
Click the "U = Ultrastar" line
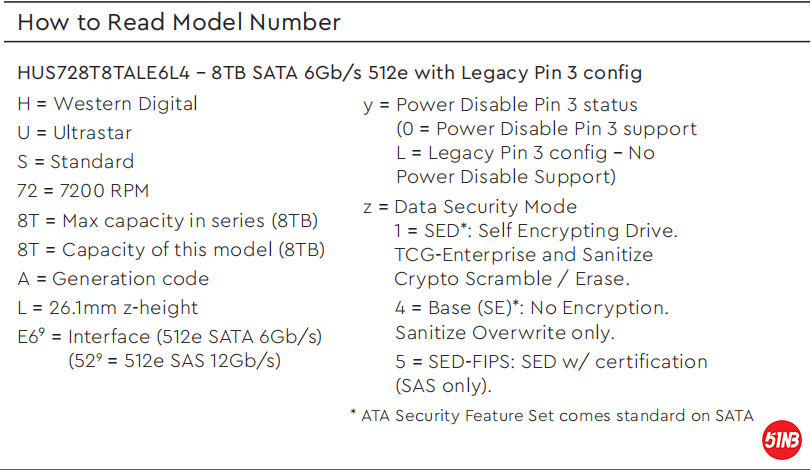[x=75, y=133]
